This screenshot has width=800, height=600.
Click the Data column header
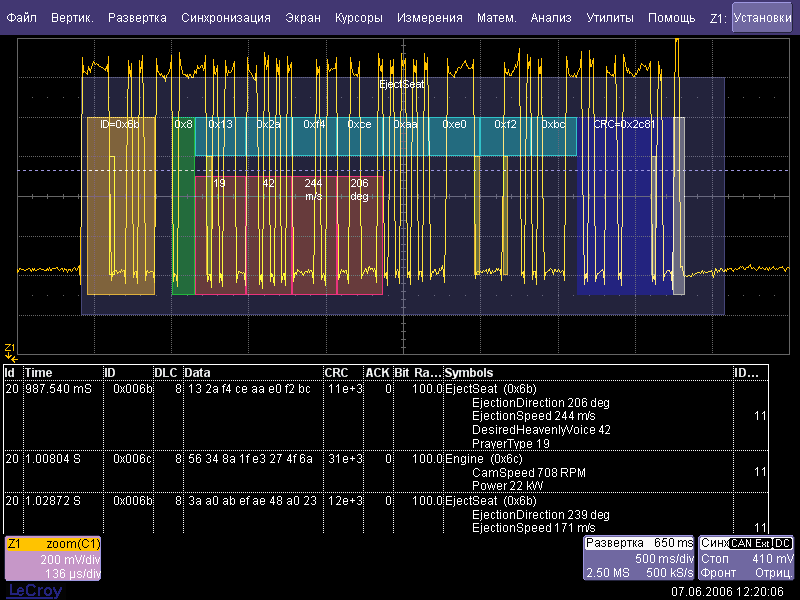coord(250,373)
